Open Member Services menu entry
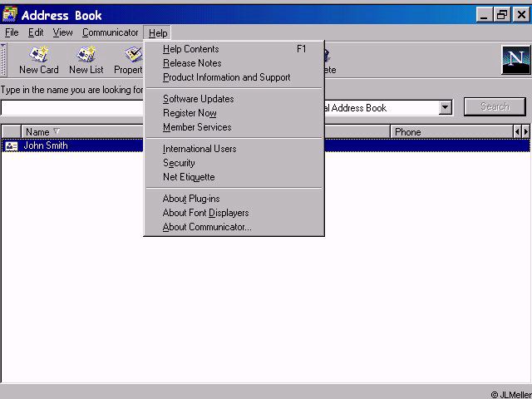The width and height of the screenshot is (532, 399). [234, 127]
